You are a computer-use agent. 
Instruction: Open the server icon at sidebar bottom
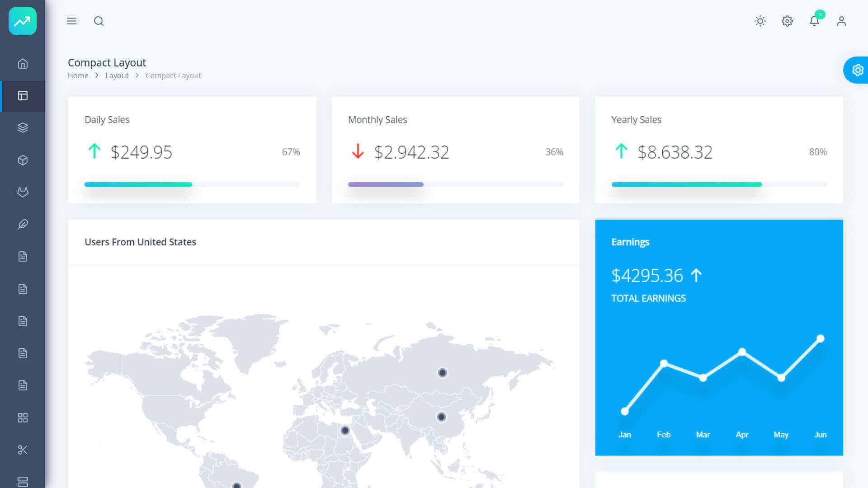(23, 482)
